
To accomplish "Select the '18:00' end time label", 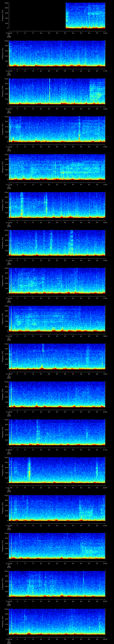I will pos(105,336).
